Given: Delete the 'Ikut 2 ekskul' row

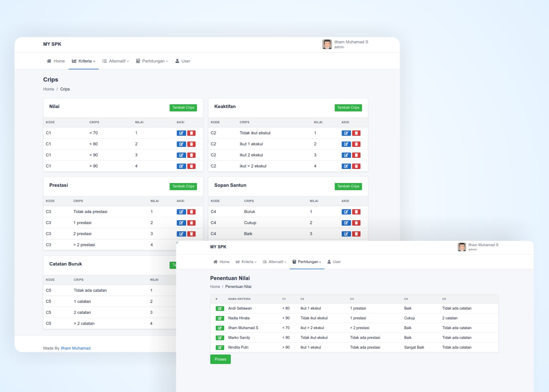Looking at the screenshot, I should (356, 155).
